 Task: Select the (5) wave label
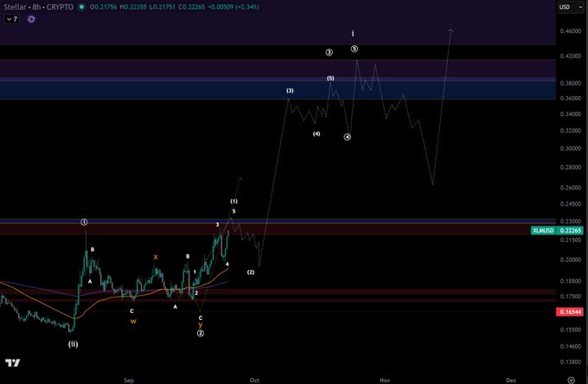pyautogui.click(x=330, y=79)
